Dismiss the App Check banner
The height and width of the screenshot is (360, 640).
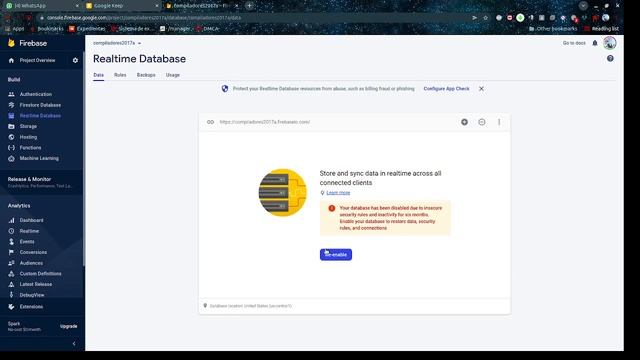tap(481, 89)
